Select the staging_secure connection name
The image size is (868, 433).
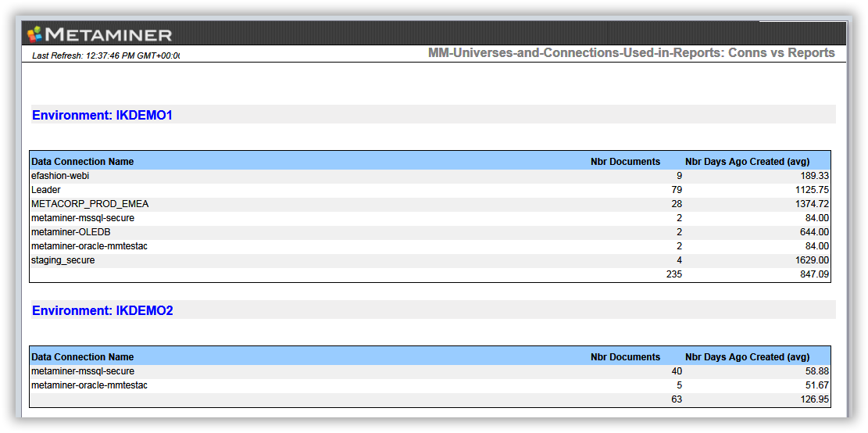[x=63, y=260]
